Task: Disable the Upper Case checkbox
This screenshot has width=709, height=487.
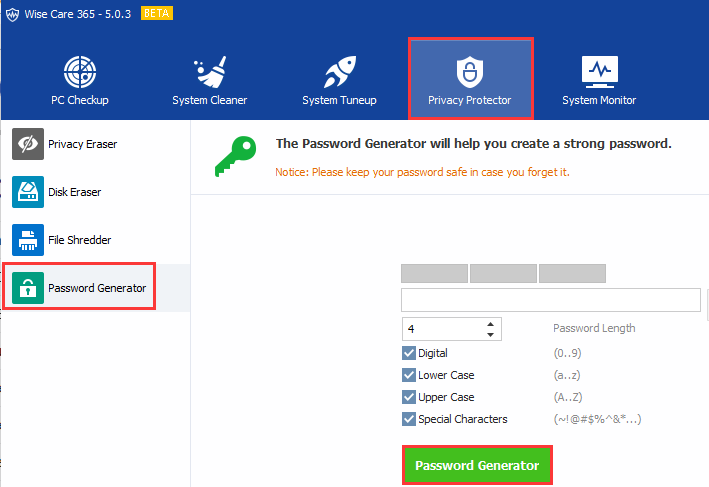Action: pos(409,397)
